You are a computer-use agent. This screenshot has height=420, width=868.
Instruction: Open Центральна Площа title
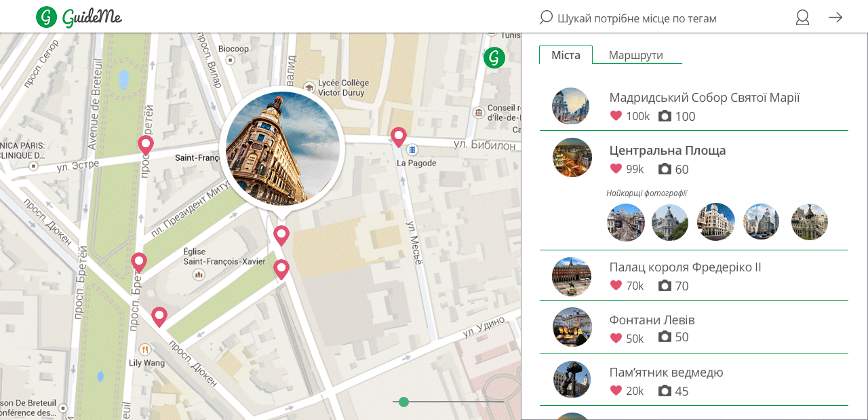667,151
